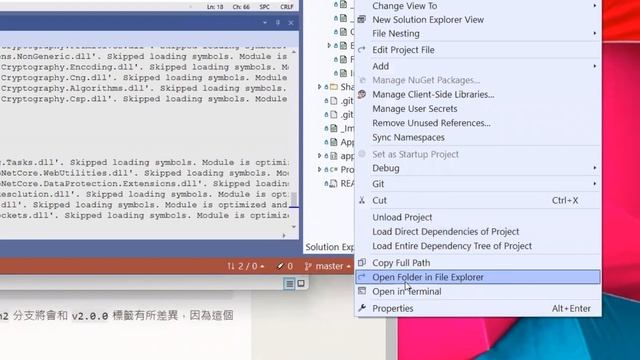The width and height of the screenshot is (640, 360).
Task: Click the Ch: 66 column indicator
Action: click(x=241, y=7)
